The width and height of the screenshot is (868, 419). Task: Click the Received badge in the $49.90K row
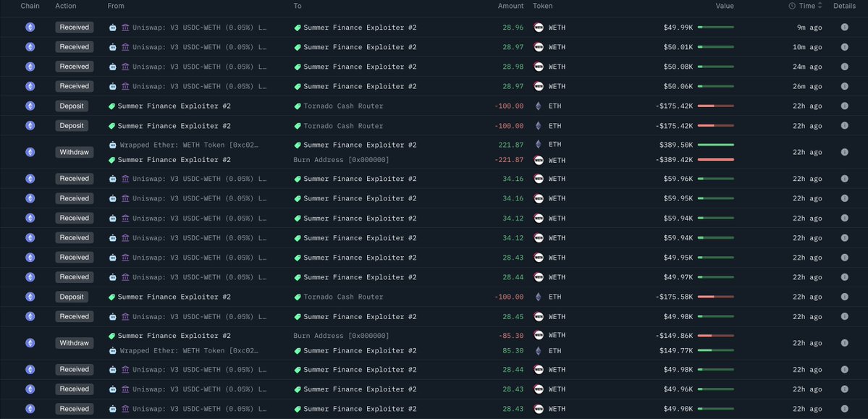[74, 409]
